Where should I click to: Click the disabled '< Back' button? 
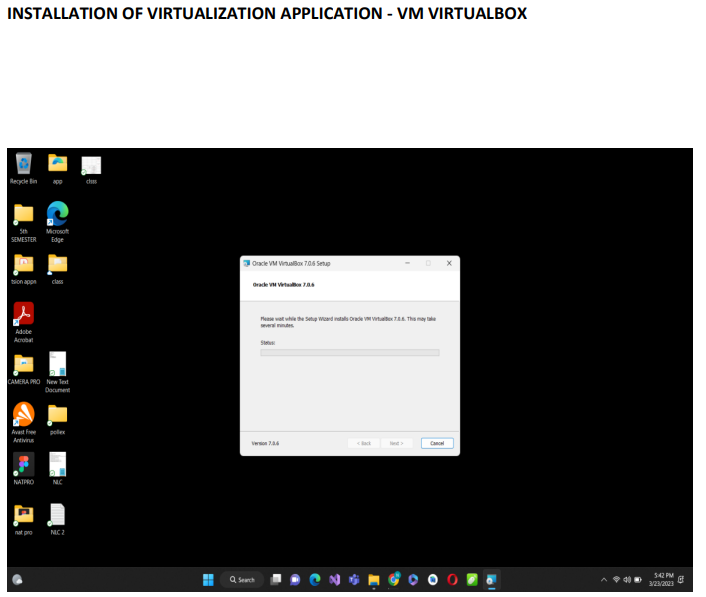click(363, 443)
